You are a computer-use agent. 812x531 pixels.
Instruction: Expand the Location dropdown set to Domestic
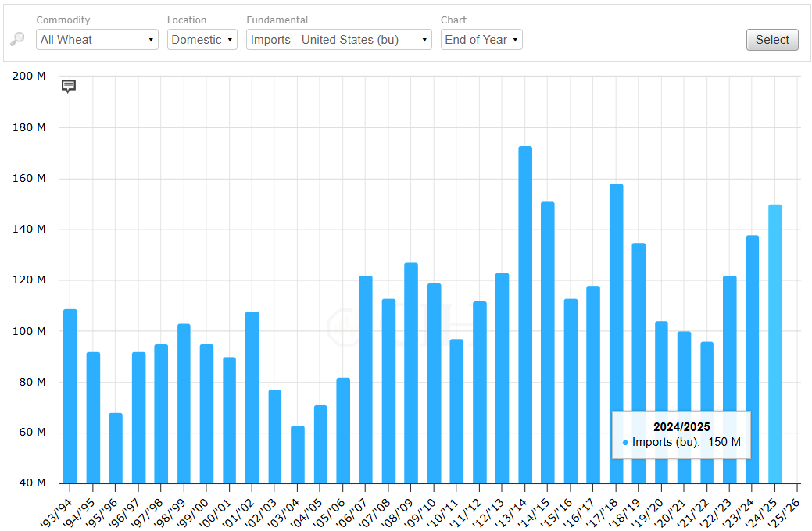(x=202, y=40)
